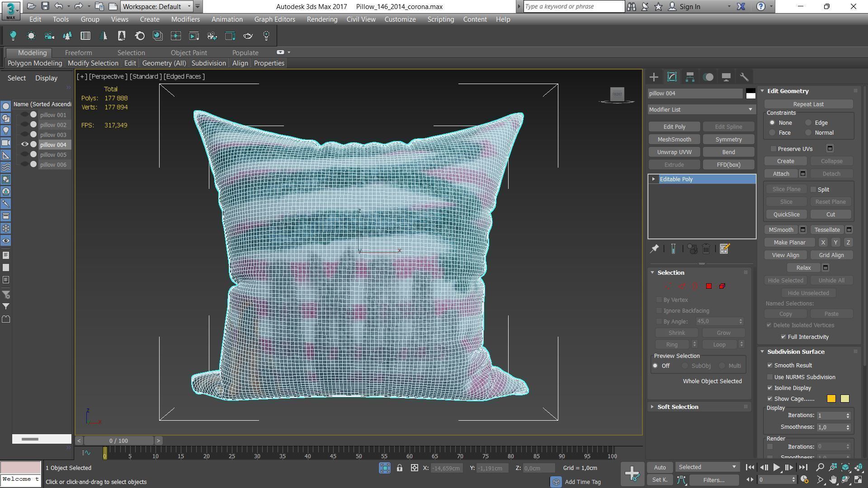Switch to Modify command panel tab
The height and width of the screenshot is (488, 868).
pos(672,77)
